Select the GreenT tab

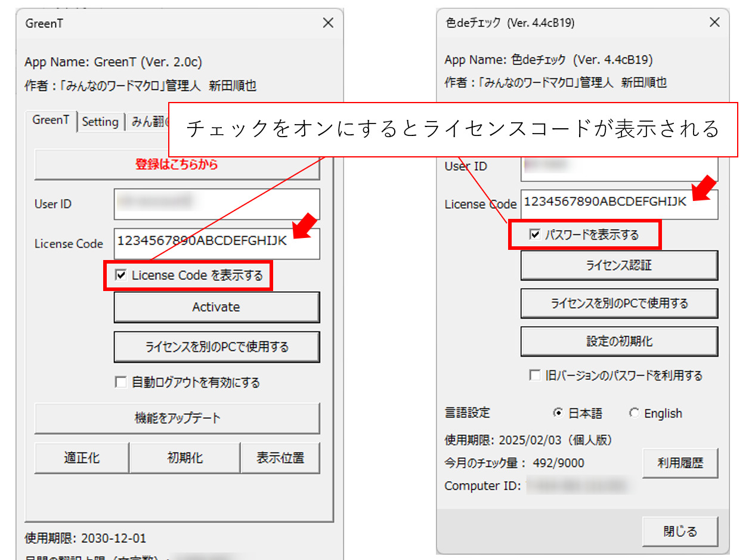[x=51, y=120]
